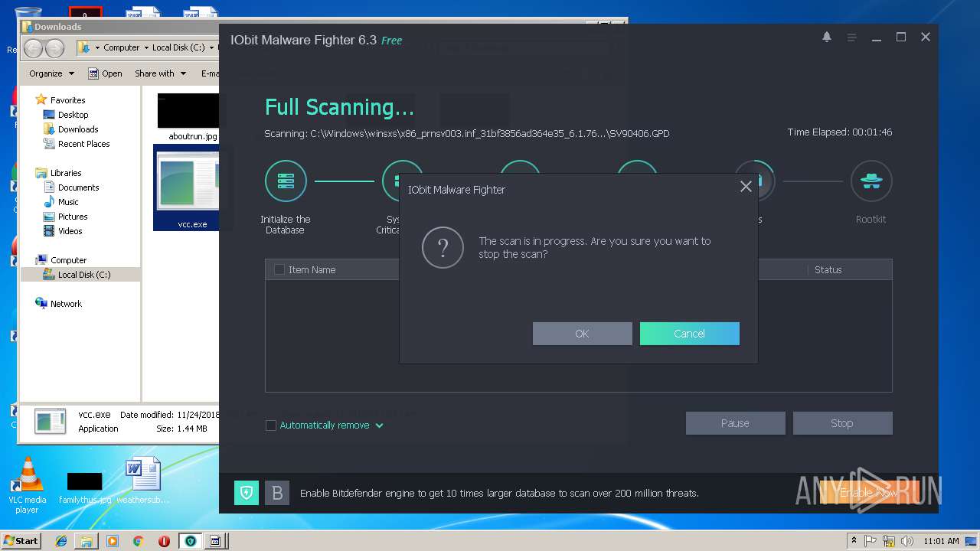Pause the full scan

[x=736, y=423]
